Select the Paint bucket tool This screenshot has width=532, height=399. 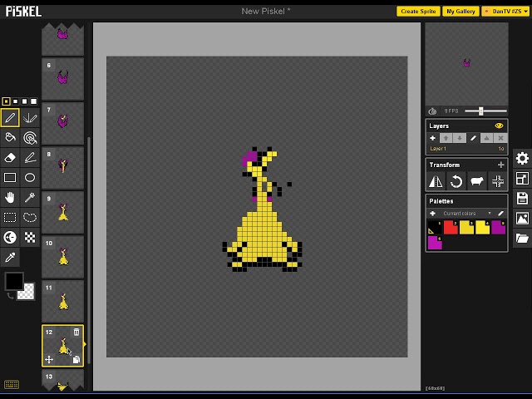10,138
